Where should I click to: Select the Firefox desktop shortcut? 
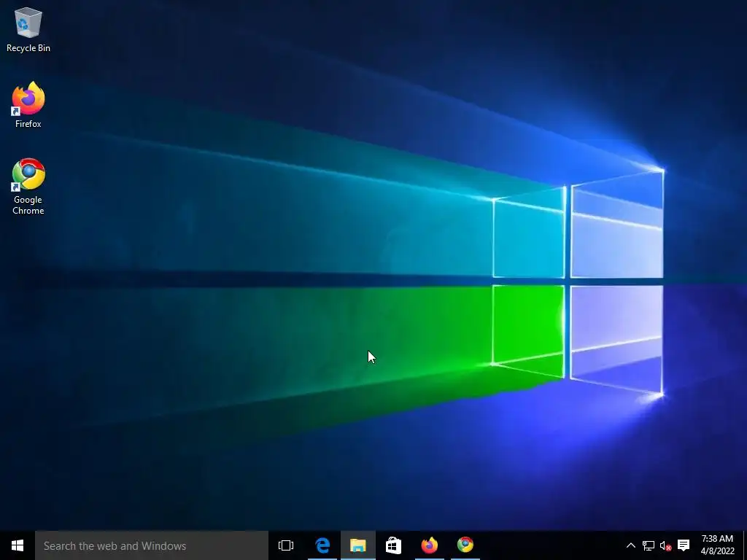(28, 105)
